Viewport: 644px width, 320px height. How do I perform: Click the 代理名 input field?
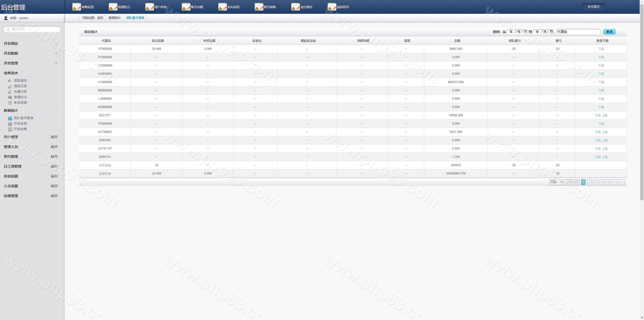pyautogui.click(x=578, y=32)
